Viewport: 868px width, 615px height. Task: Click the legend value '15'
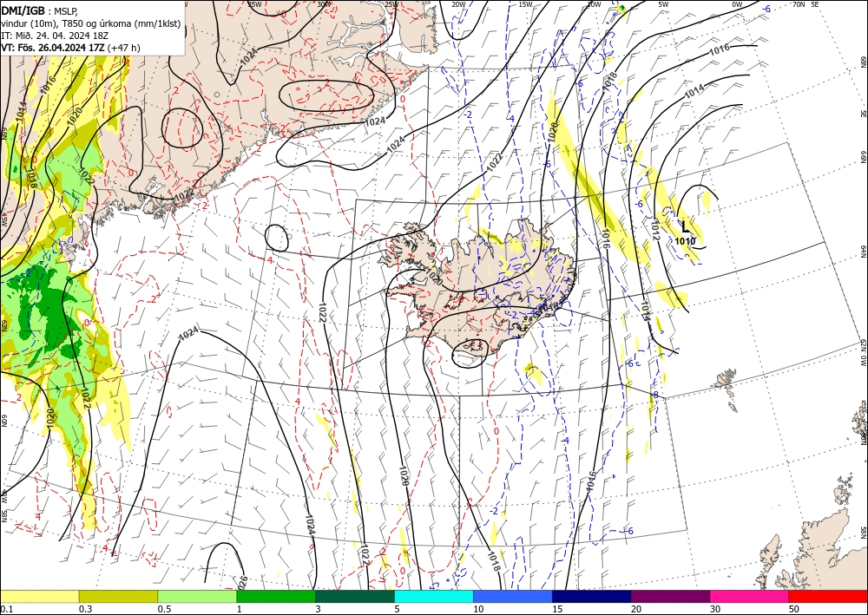(557, 609)
